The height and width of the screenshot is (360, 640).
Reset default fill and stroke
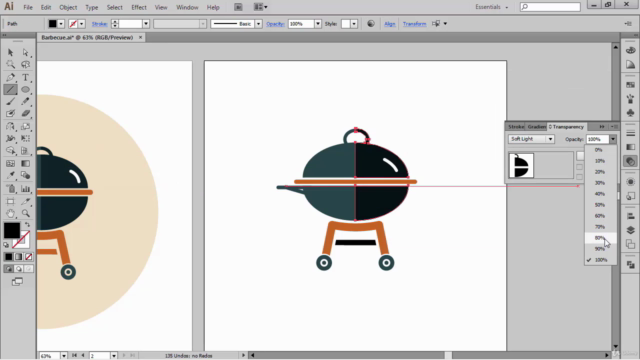(6, 245)
